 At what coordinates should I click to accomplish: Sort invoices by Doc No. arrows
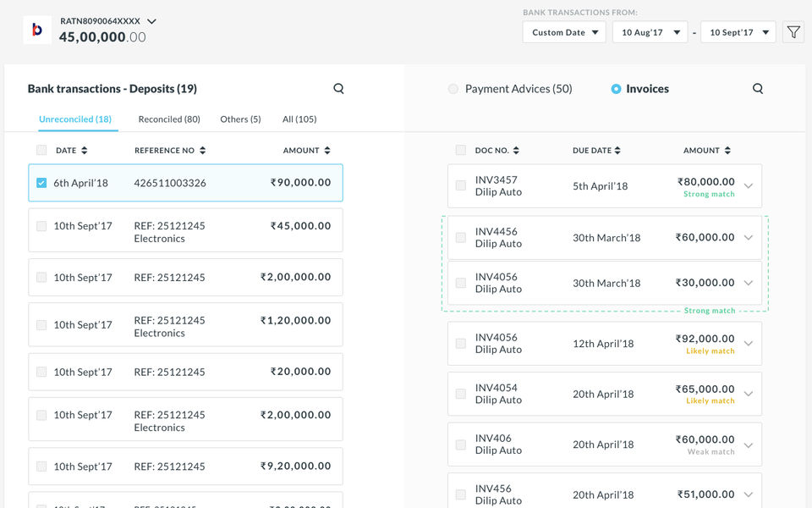(x=516, y=151)
